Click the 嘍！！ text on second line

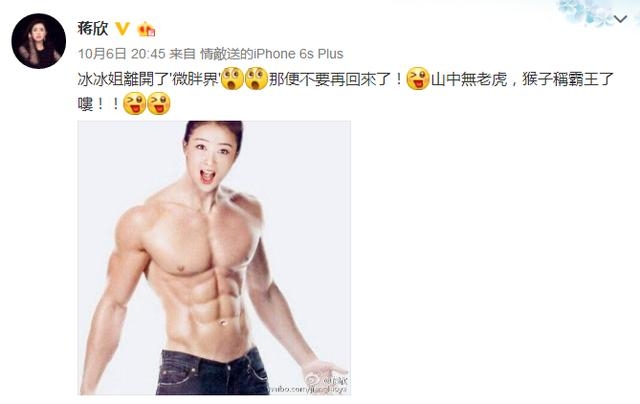(99, 104)
